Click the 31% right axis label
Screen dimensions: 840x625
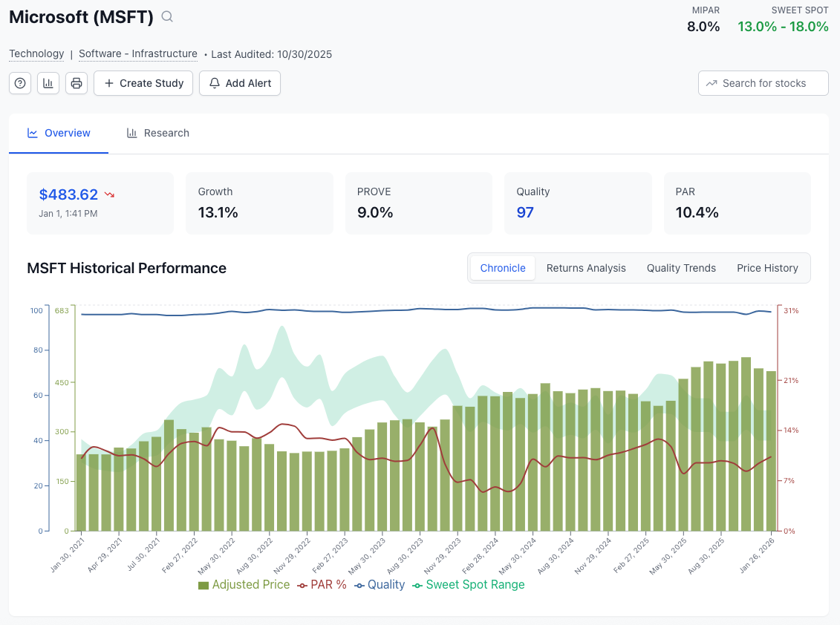pos(791,310)
